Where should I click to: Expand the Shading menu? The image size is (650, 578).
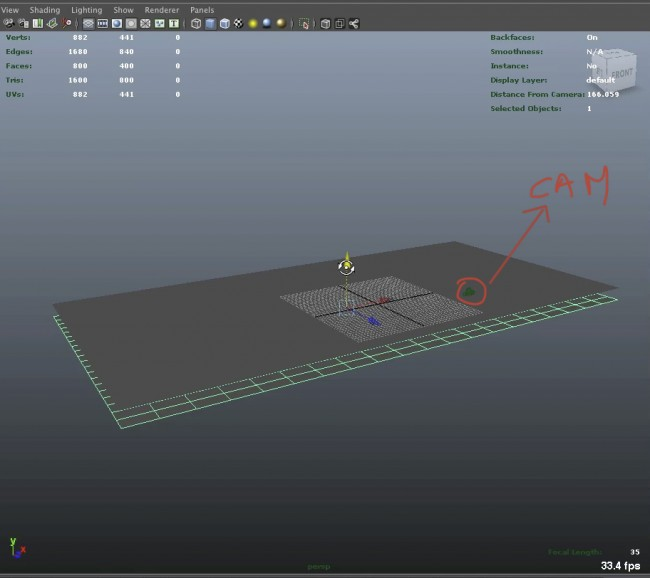pos(44,10)
